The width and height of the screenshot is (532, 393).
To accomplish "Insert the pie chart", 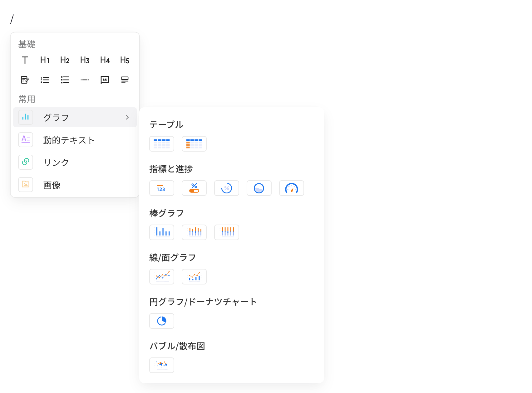I will click(x=162, y=321).
